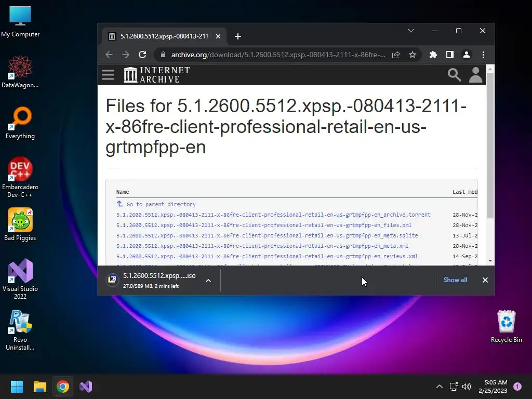This screenshot has width=532, height=399.
Task: Close the 5.1.2600.5512.xpsp tab
Action: click(218, 36)
